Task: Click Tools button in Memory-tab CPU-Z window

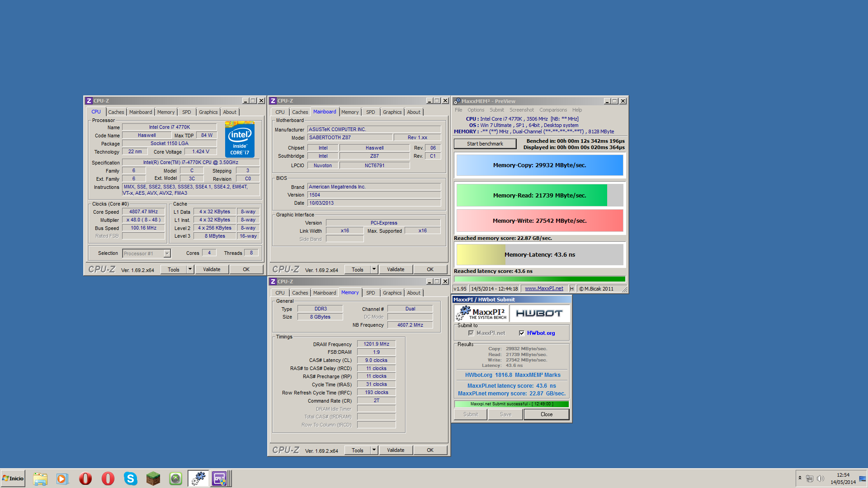Action: tap(358, 450)
